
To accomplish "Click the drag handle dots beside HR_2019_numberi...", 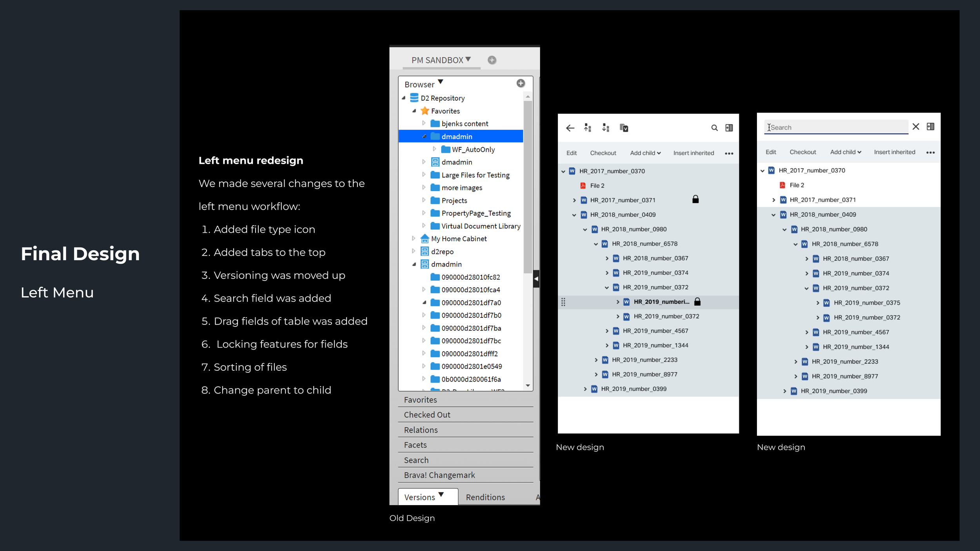I will coord(563,302).
